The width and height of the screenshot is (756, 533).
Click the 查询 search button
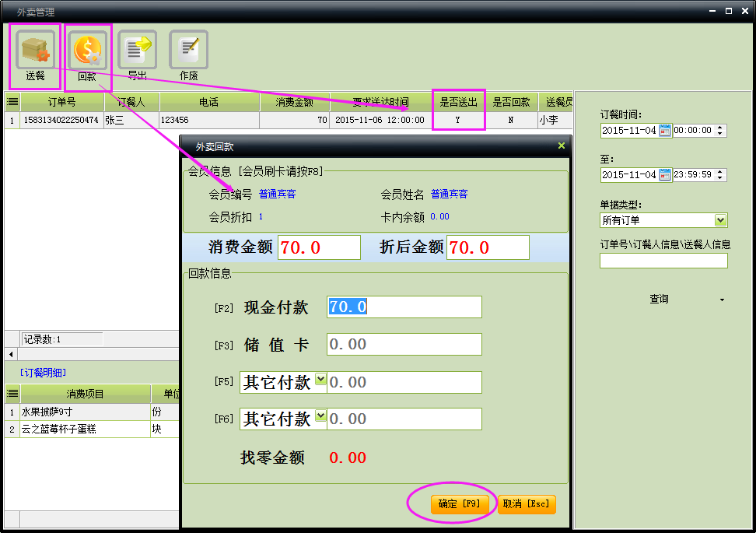(659, 299)
